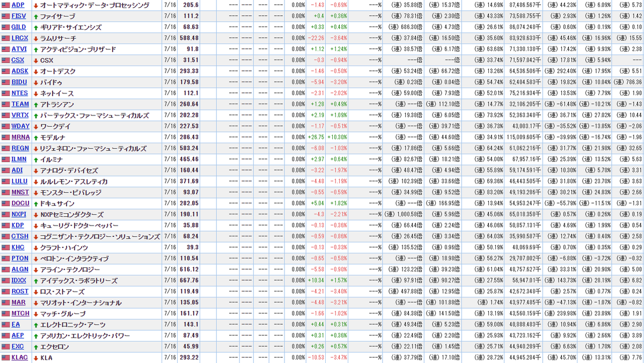Click the US flag icon in the VRTX row
Image resolution: width=644 pixels, height=363 pixels.
tap(5, 115)
